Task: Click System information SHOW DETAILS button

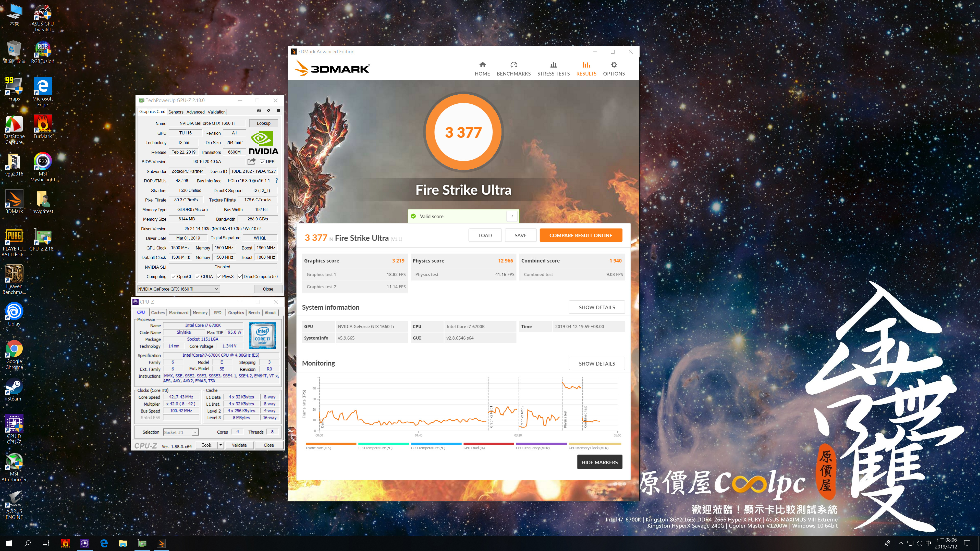Action: (597, 307)
